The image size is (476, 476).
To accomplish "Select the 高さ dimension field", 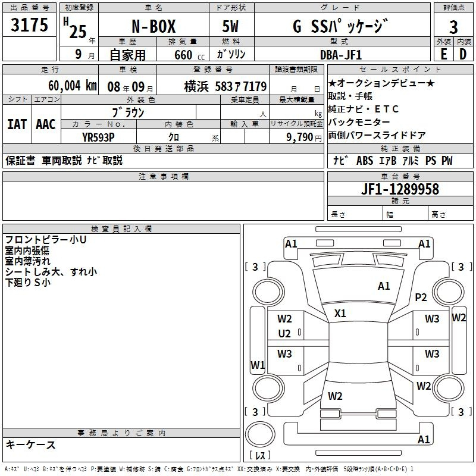I will (451, 214).
